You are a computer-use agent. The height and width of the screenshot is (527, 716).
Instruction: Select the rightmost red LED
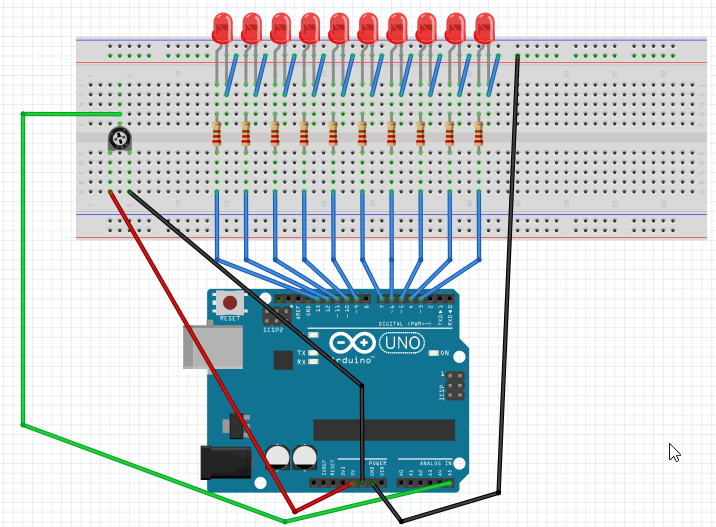click(485, 27)
